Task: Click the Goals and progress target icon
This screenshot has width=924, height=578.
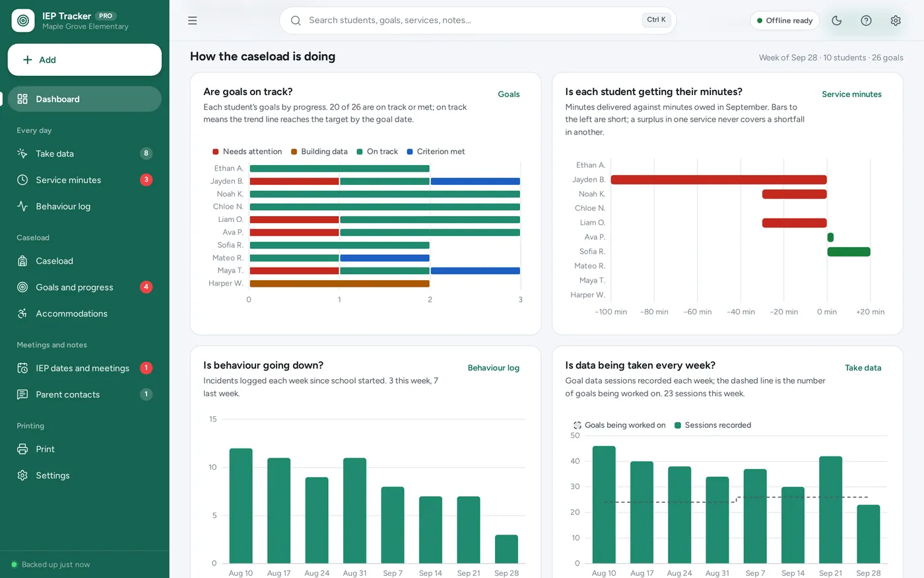Action: pos(22,287)
